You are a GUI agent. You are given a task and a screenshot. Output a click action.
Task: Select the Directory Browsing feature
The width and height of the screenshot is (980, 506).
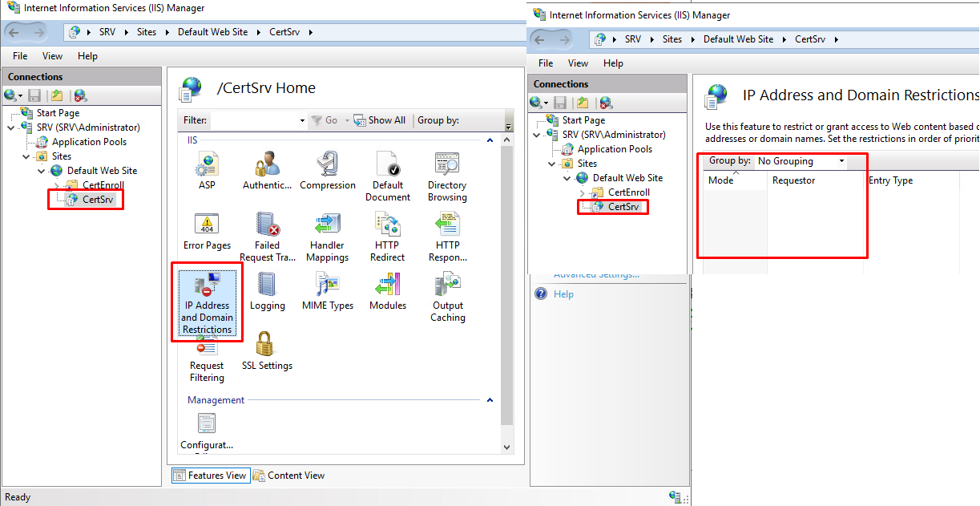coord(447,176)
